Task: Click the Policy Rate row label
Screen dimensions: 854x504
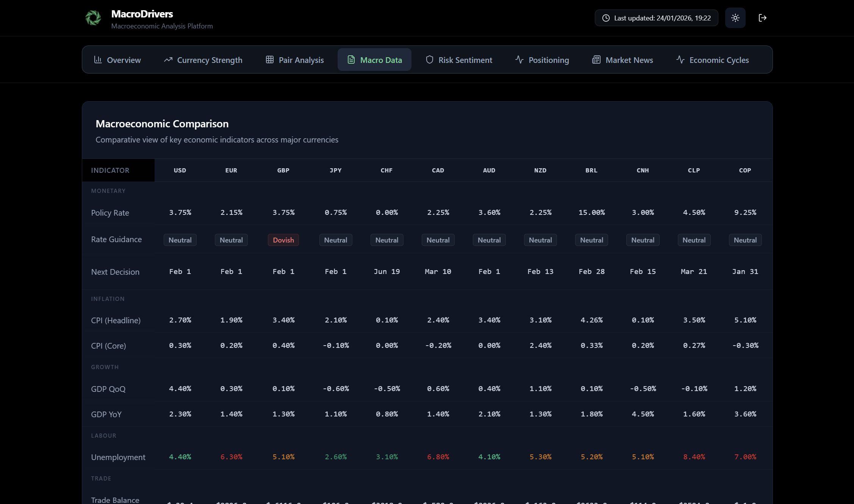Action: click(x=110, y=213)
